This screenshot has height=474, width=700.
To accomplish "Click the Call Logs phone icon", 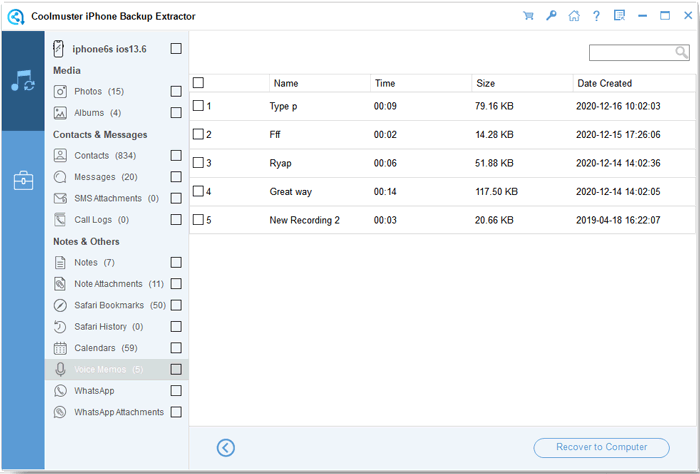I will tap(60, 220).
